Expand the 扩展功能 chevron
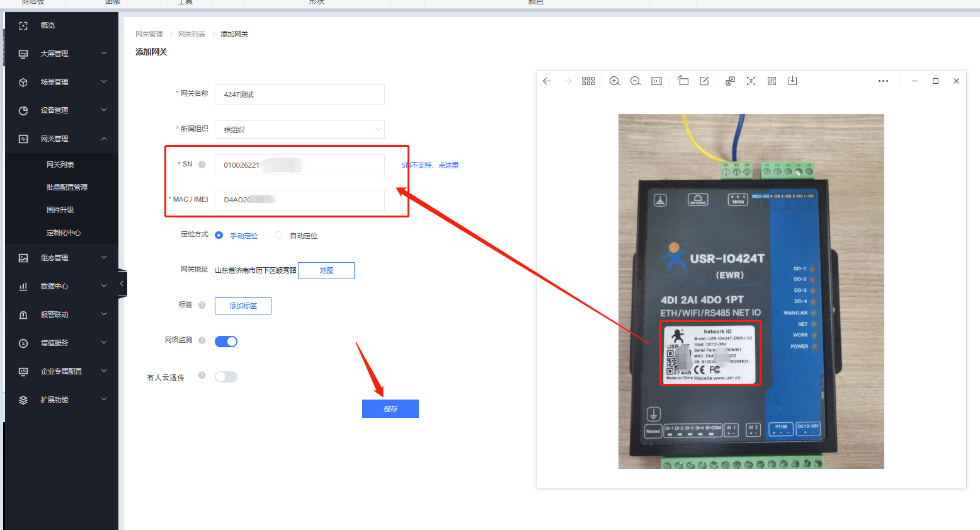The image size is (980, 530). coord(104,400)
